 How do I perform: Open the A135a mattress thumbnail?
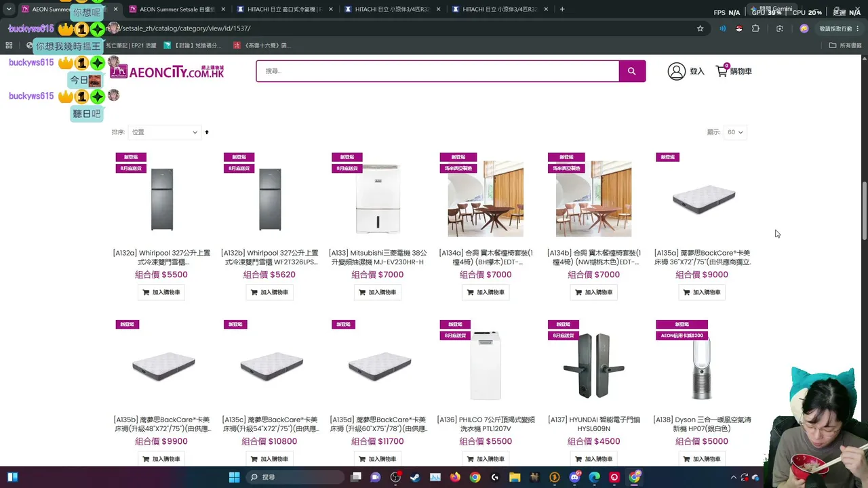point(703,199)
